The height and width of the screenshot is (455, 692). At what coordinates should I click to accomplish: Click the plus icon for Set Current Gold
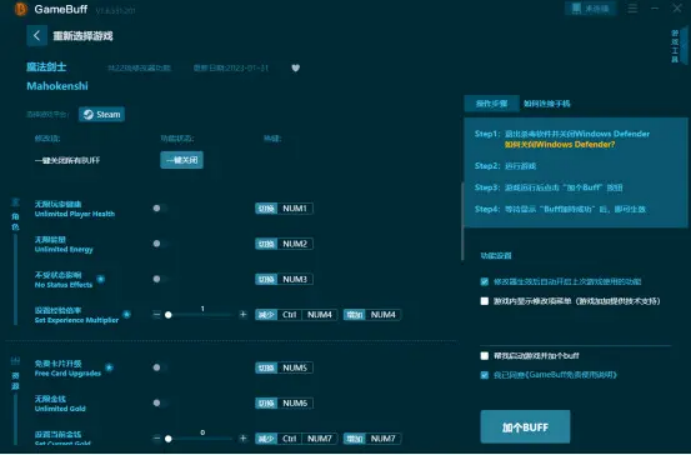click(x=243, y=438)
